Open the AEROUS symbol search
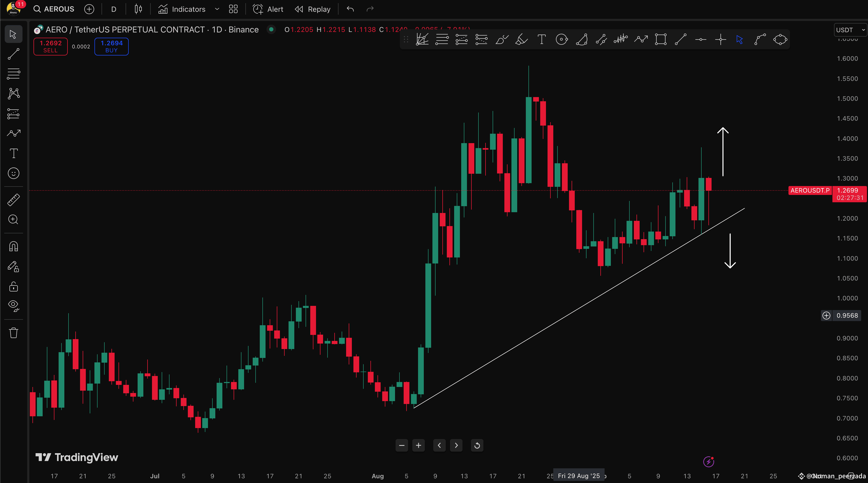868x483 pixels. tap(54, 9)
